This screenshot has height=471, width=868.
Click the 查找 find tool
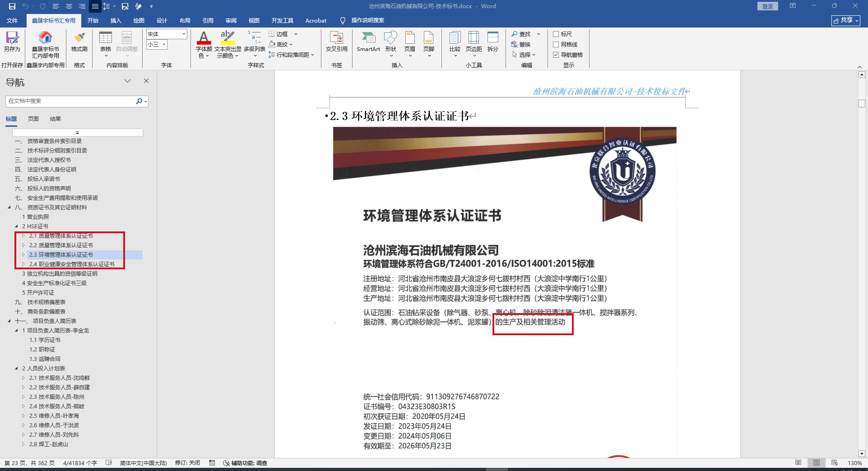point(521,34)
